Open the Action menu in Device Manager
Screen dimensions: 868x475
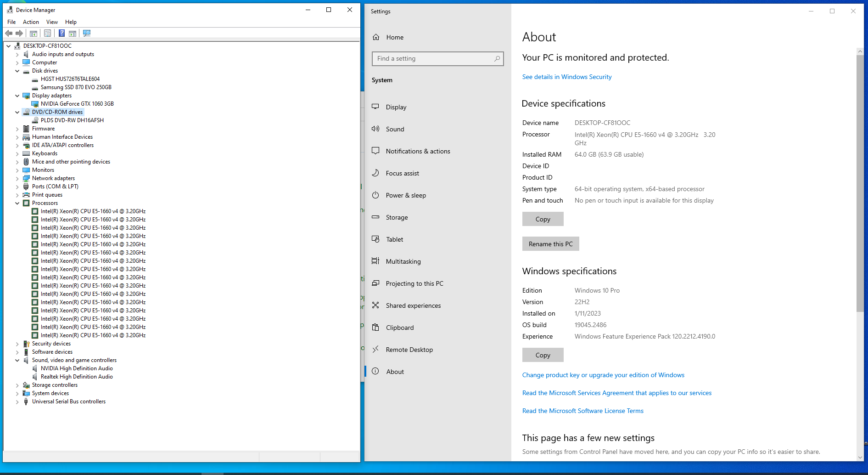(31, 22)
